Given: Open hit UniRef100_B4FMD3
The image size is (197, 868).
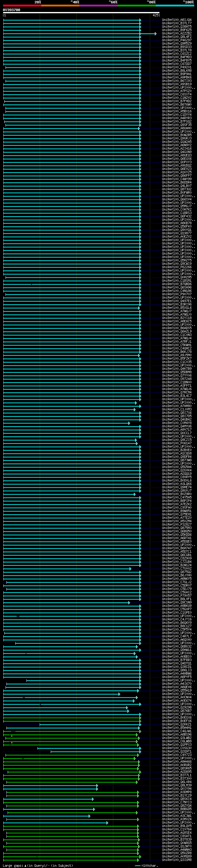Looking at the screenshot, I should [177, 57].
